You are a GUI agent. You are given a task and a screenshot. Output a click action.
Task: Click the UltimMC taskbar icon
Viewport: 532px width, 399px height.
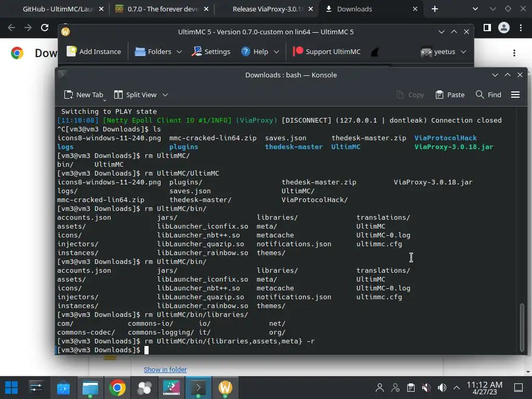(225, 388)
